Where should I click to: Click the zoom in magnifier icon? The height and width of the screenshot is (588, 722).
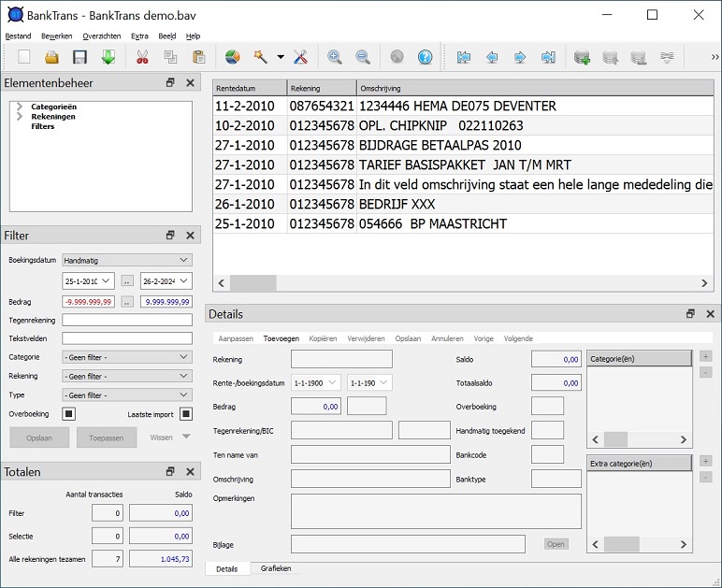[x=334, y=58]
